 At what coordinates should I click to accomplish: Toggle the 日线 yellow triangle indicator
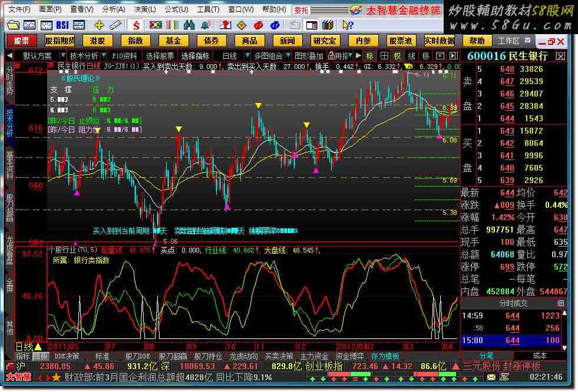click(38, 346)
